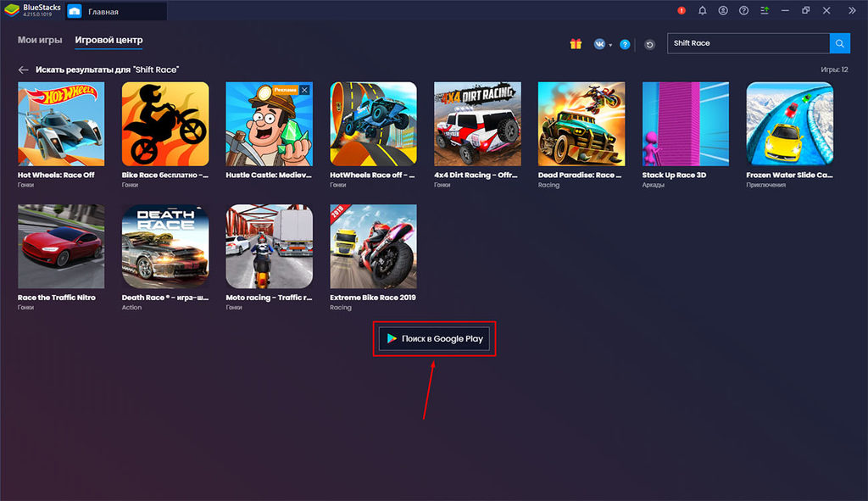Click the Игры: 12 results count
Image resolution: width=868 pixels, height=501 pixels.
(x=834, y=70)
